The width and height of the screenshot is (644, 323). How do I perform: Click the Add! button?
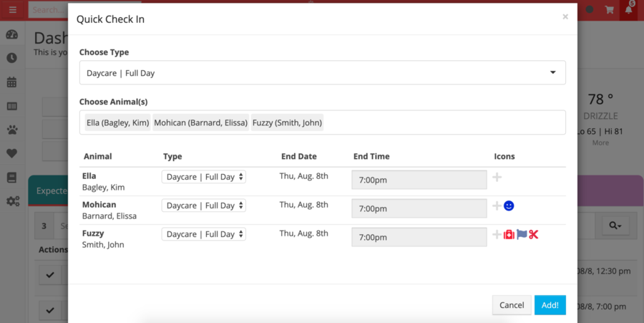(550, 305)
